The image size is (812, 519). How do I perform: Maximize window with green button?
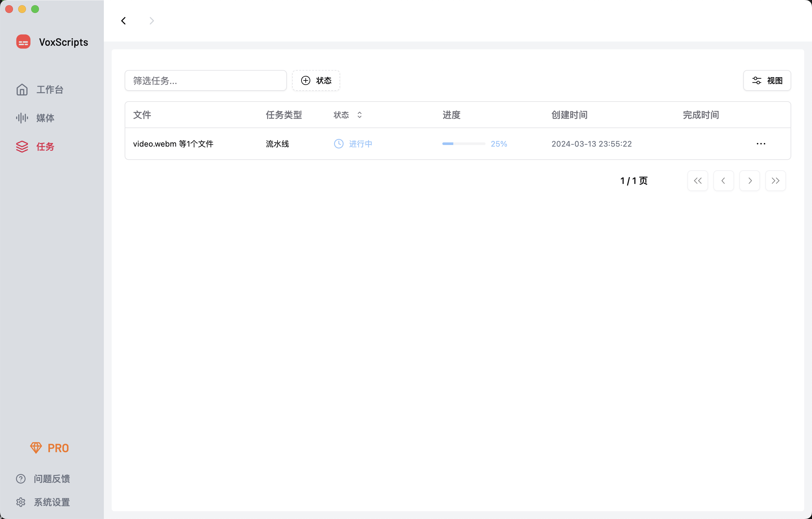tap(35, 9)
